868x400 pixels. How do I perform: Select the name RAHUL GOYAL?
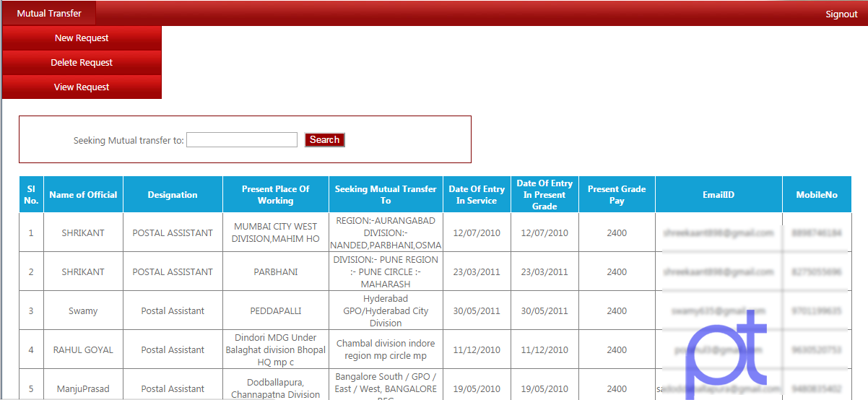pyautogui.click(x=83, y=350)
